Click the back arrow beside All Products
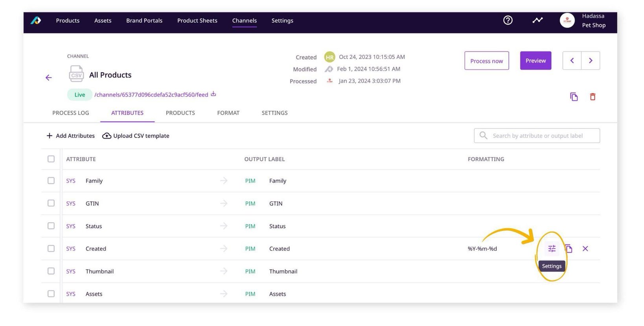The image size is (644, 326). click(x=49, y=78)
